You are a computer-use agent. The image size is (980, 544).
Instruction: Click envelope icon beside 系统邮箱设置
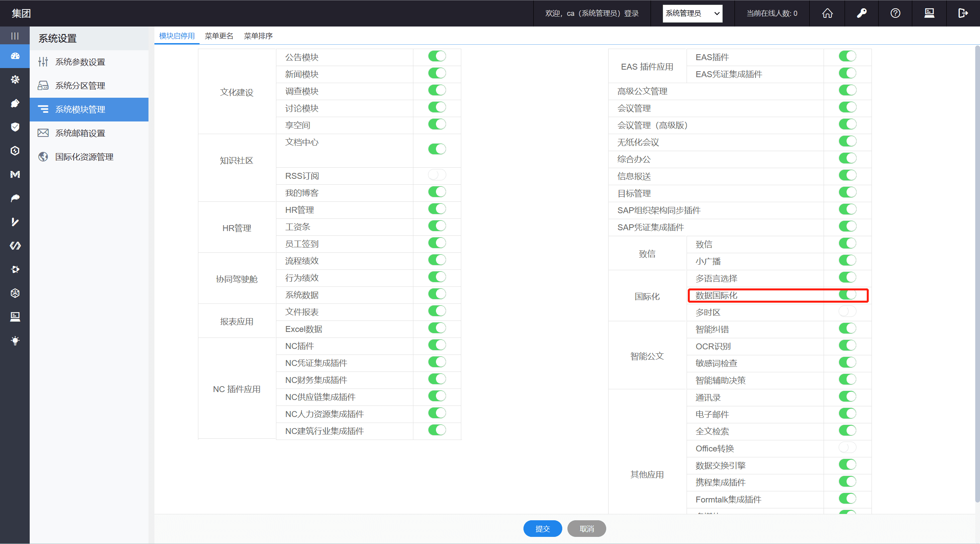pyautogui.click(x=43, y=133)
